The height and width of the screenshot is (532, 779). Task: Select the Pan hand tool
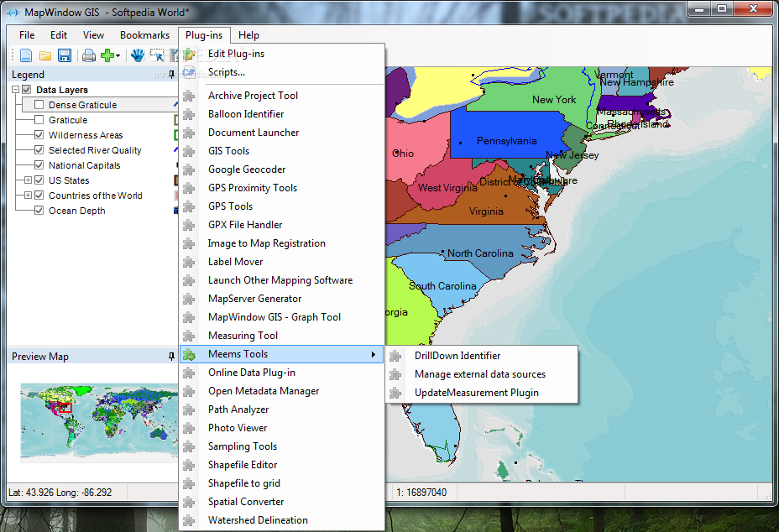pos(138,55)
